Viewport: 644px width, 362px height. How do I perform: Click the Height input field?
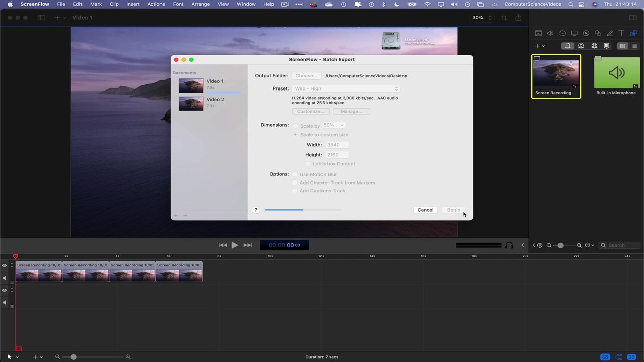tap(337, 155)
